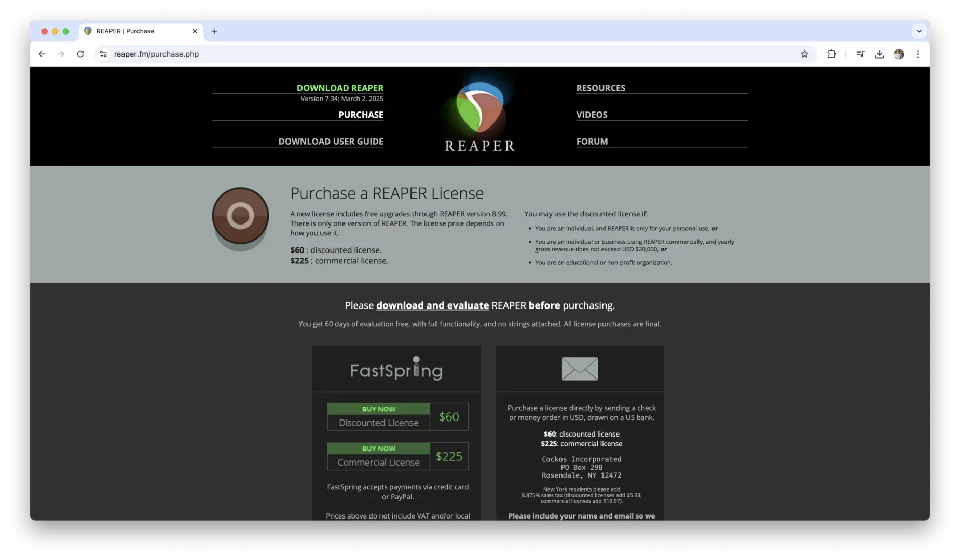The image size is (960, 560).
Task: Click the FastSpring accepts payments text
Action: [x=397, y=492]
